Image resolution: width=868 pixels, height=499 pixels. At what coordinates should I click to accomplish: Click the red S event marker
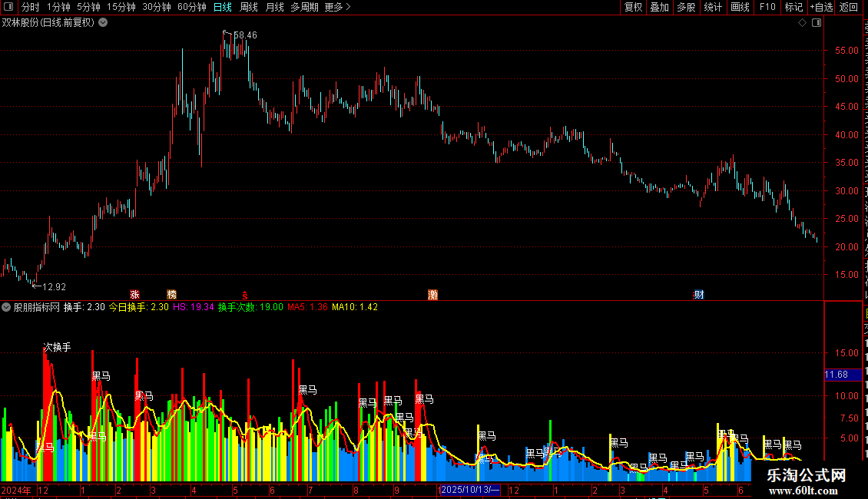point(245,296)
